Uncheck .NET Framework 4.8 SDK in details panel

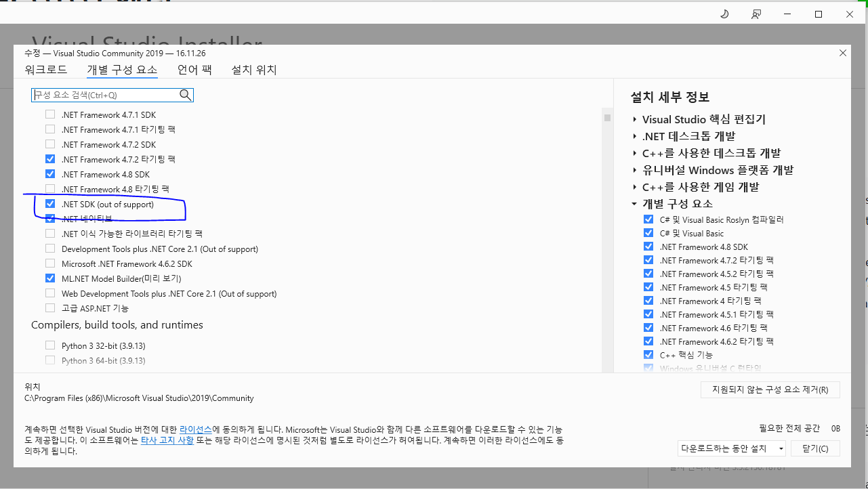(x=648, y=247)
